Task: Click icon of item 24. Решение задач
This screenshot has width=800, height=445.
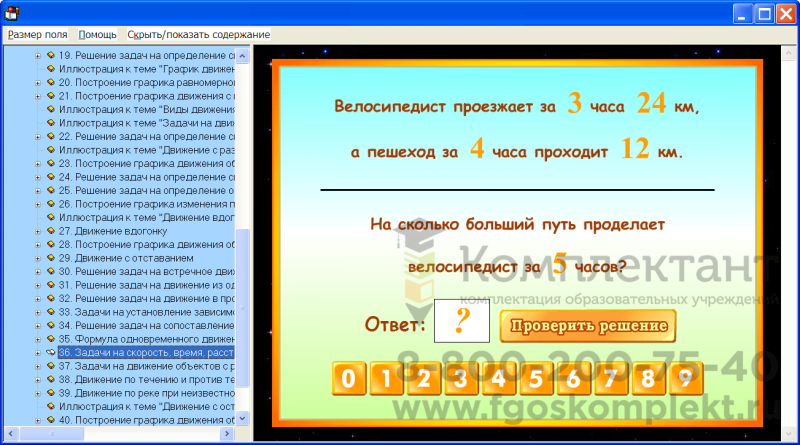Action: (x=51, y=177)
